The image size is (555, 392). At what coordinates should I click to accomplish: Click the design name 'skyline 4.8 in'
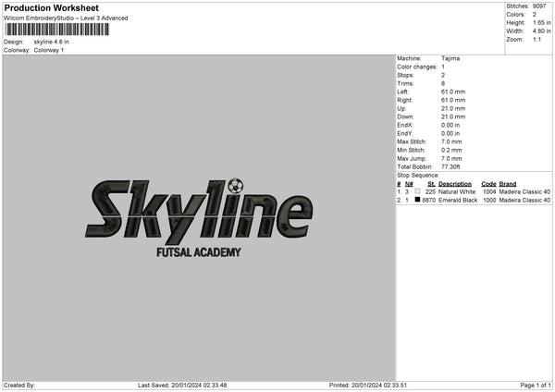(x=51, y=42)
